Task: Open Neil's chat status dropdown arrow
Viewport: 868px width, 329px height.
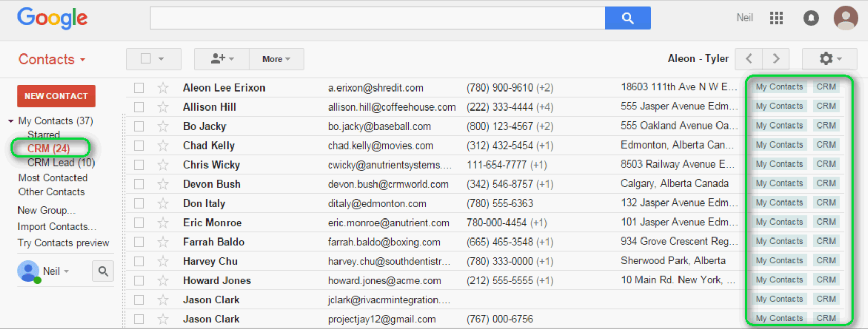Action: tap(66, 271)
